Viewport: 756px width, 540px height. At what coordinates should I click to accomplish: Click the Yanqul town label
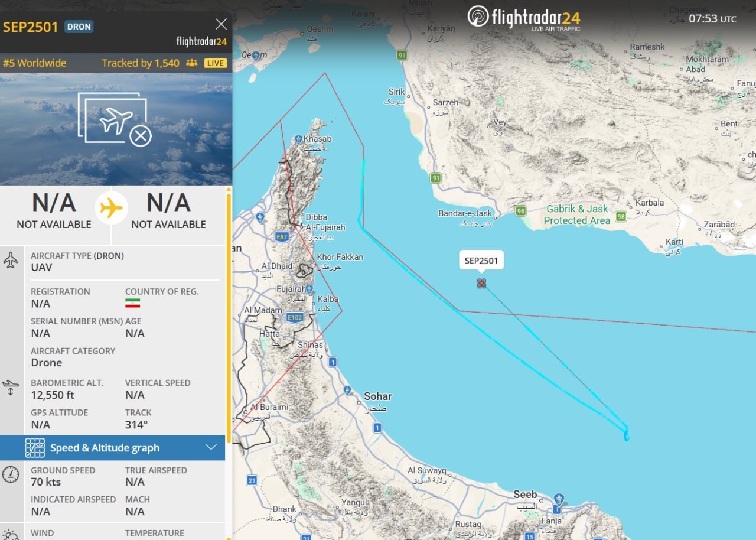pos(354,503)
